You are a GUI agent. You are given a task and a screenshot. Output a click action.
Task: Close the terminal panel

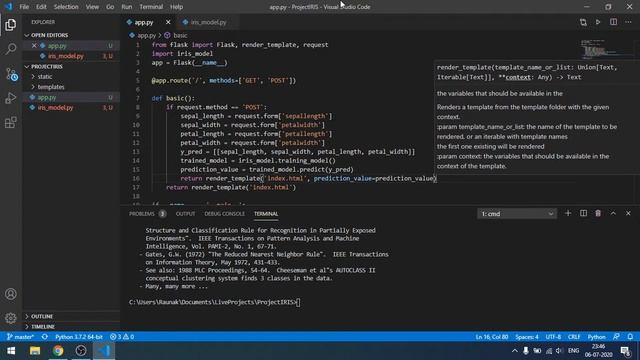pos(628,213)
